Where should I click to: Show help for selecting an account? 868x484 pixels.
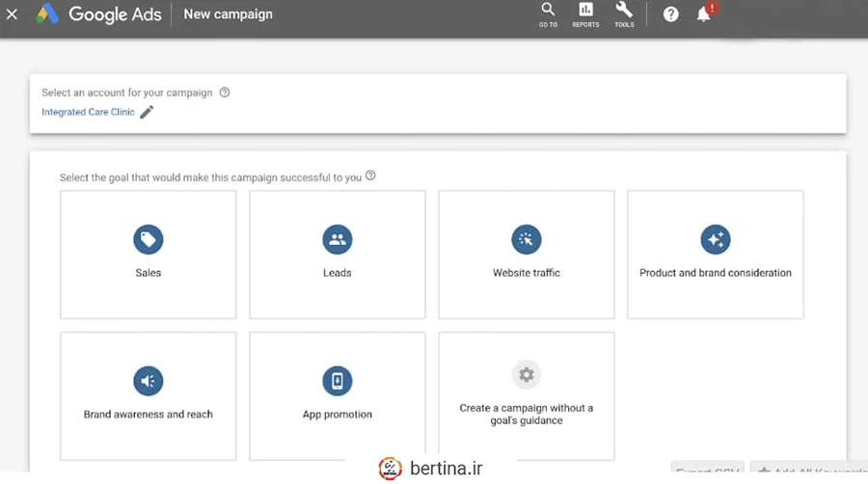[225, 93]
